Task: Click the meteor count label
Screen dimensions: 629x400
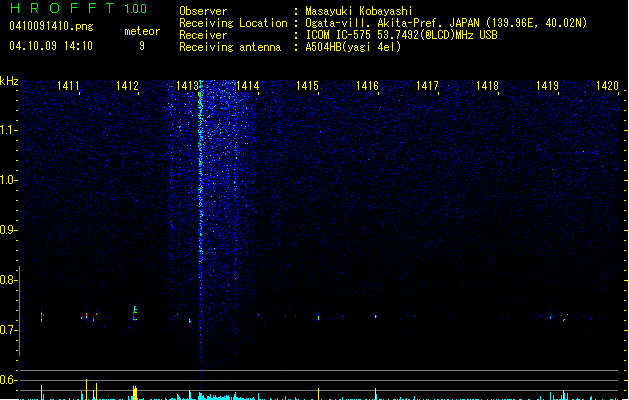Action: pyautogui.click(x=142, y=31)
